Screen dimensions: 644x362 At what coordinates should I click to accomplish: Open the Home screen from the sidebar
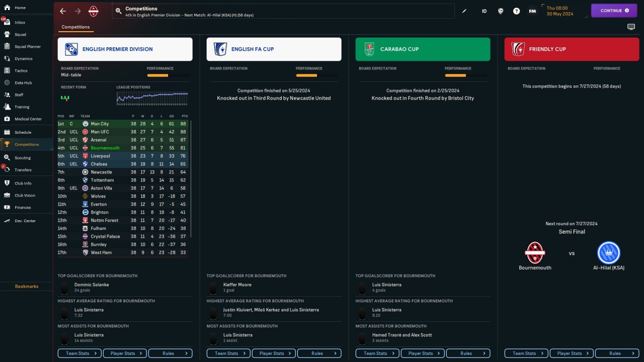pyautogui.click(x=20, y=8)
